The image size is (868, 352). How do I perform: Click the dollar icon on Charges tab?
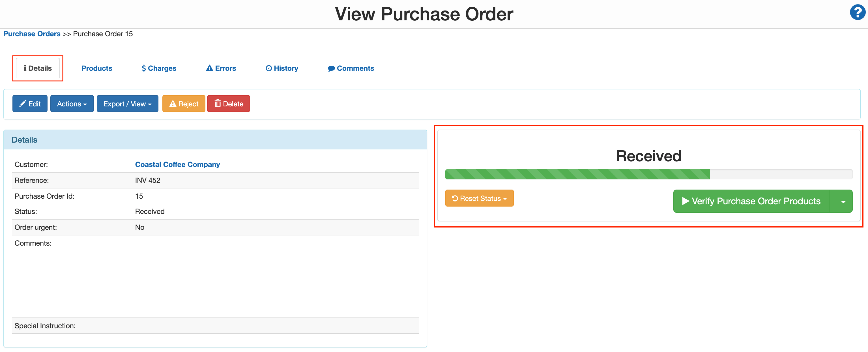coord(144,68)
